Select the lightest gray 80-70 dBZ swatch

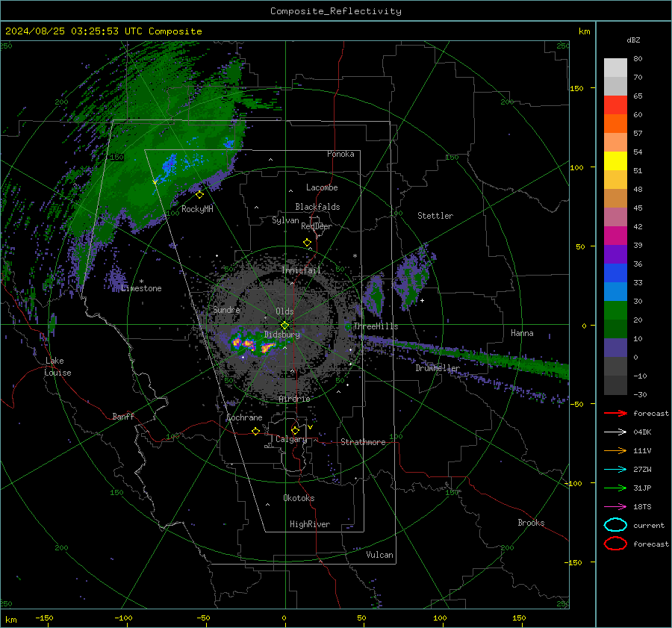[x=615, y=68]
